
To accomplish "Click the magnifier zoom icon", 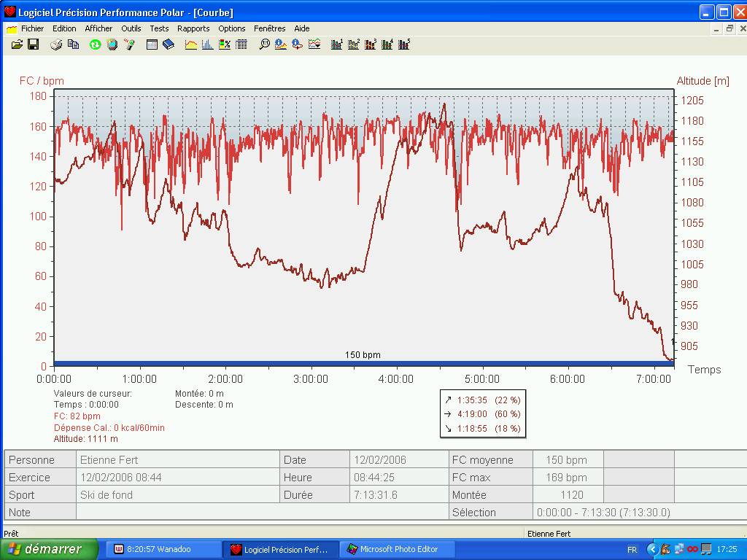I will click(x=264, y=44).
